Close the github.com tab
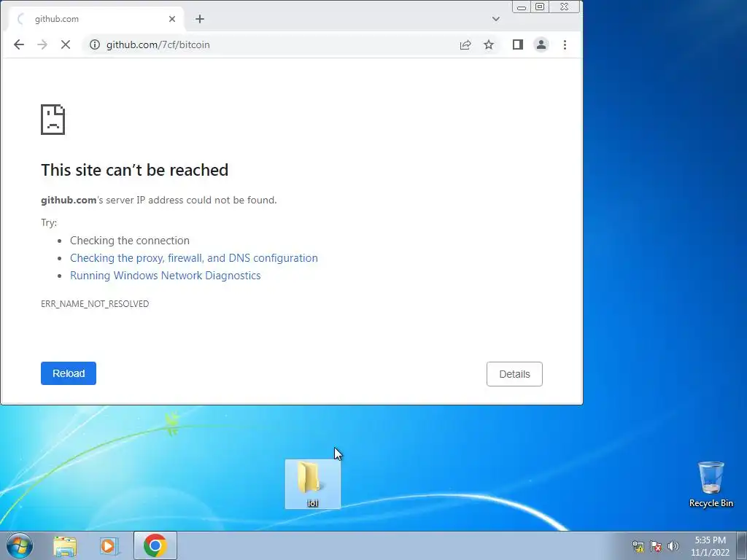747x560 pixels. coord(172,19)
